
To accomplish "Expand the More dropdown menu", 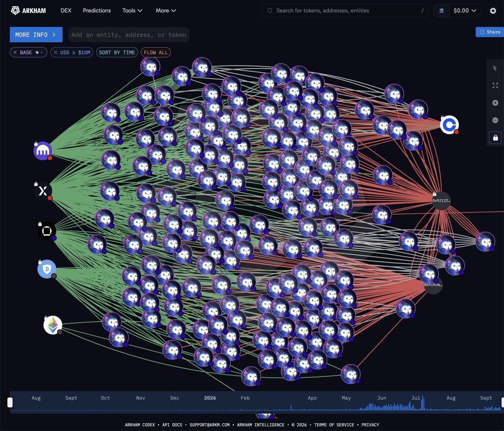I will (x=166, y=11).
